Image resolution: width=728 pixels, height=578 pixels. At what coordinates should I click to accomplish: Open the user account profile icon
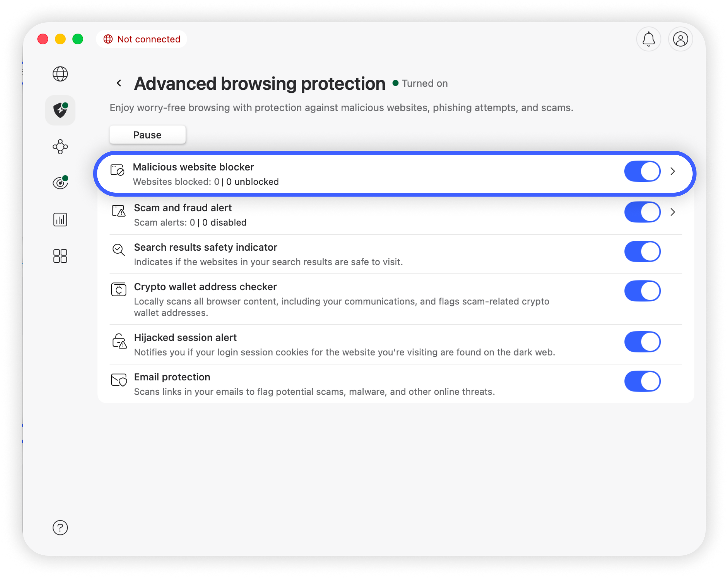[x=680, y=39]
